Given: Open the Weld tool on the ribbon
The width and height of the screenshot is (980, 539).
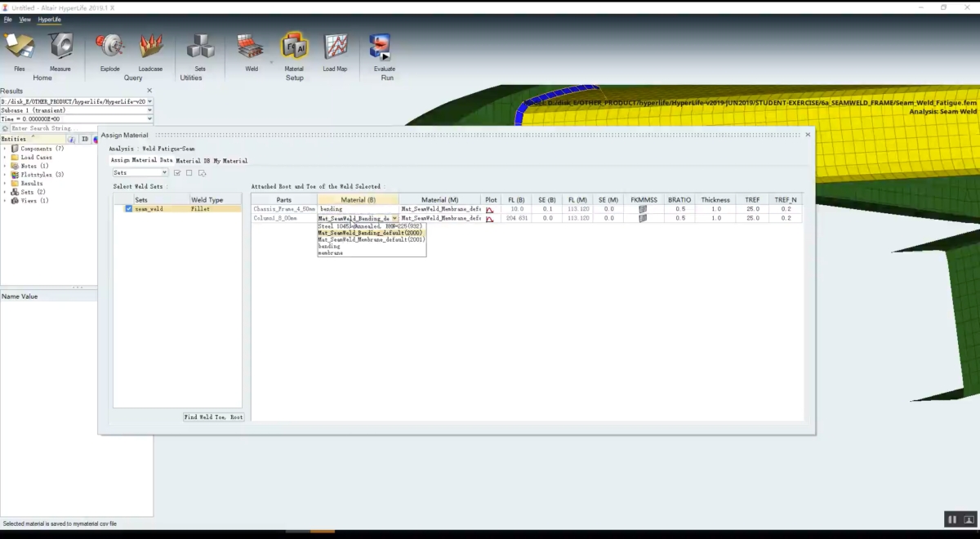Looking at the screenshot, I should 251,47.
